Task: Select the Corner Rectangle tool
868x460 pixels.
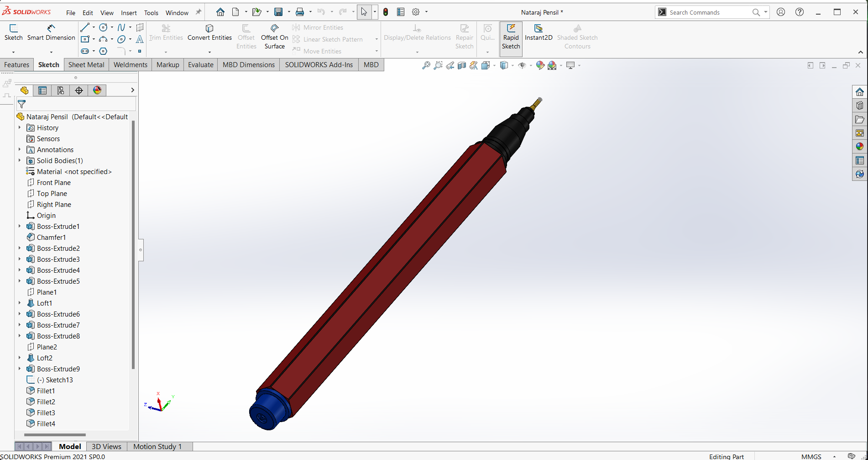Action: (x=85, y=39)
